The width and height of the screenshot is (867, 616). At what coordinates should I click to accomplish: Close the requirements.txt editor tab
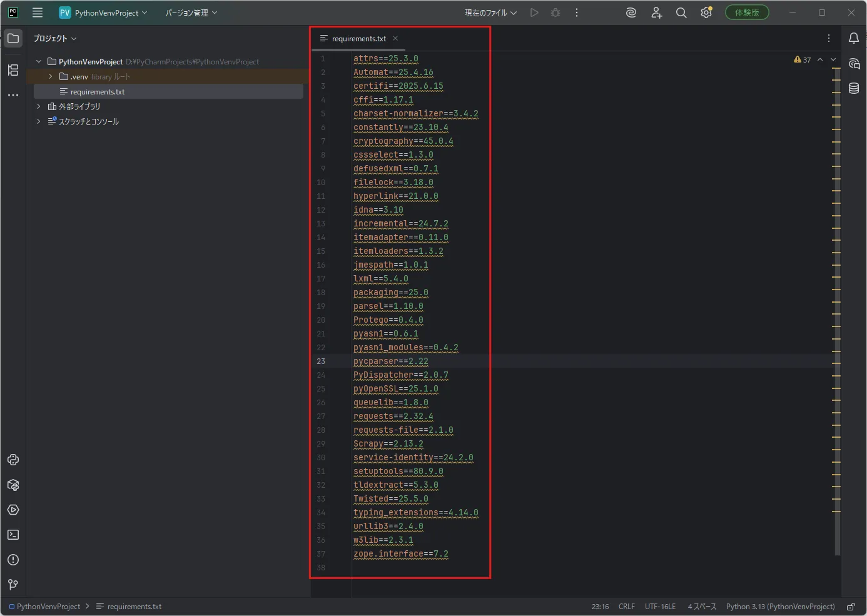(395, 38)
